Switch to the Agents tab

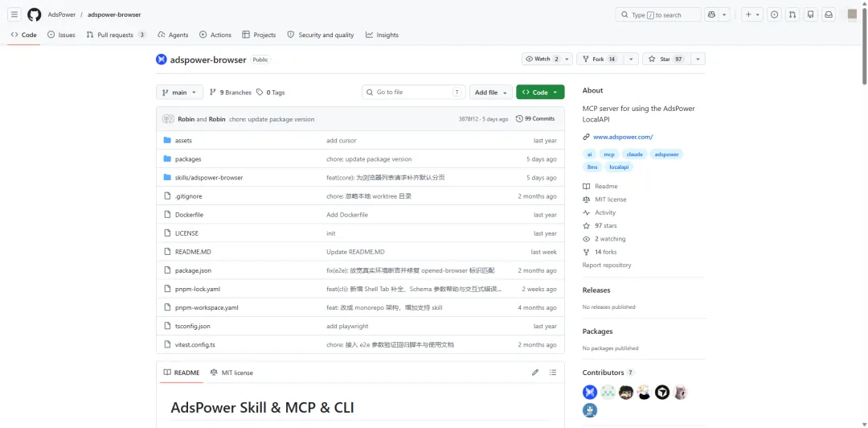[173, 35]
